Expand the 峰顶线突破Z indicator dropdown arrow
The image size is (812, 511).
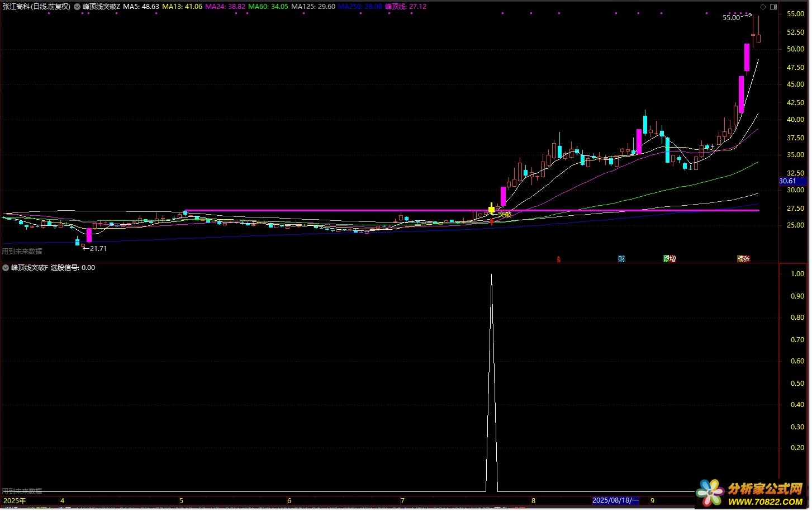coord(77,7)
